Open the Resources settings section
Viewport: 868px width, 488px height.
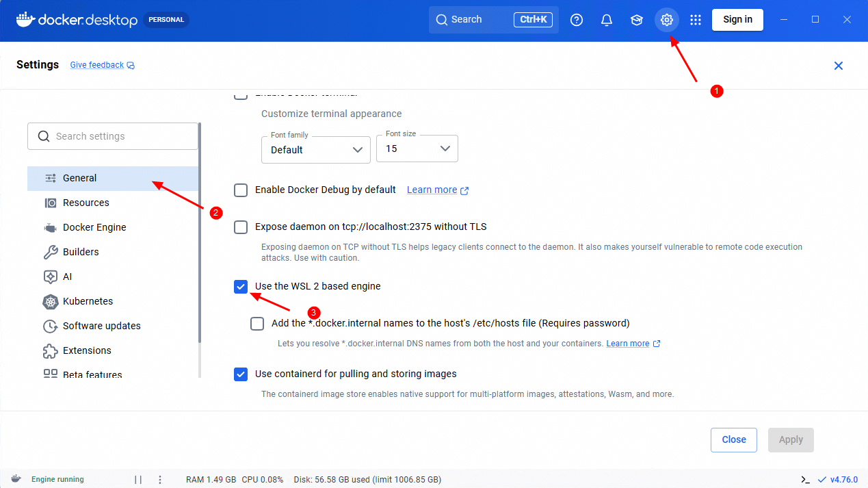click(113, 203)
